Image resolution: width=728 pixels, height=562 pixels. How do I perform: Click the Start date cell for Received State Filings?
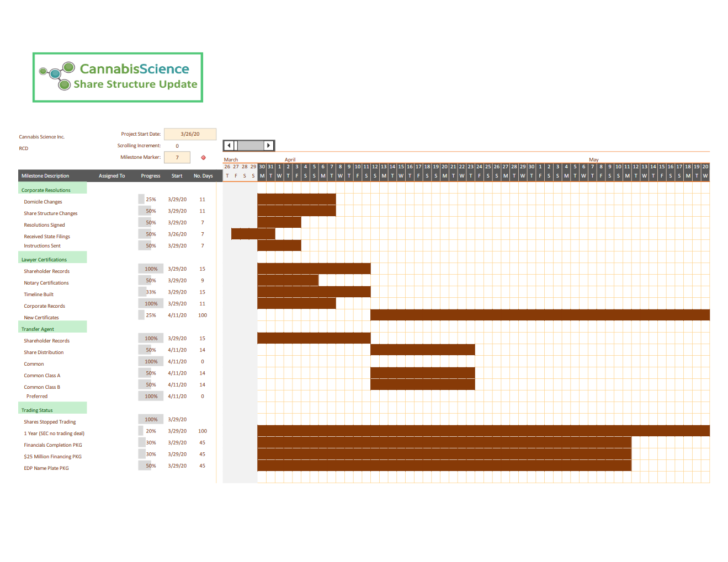click(x=177, y=234)
